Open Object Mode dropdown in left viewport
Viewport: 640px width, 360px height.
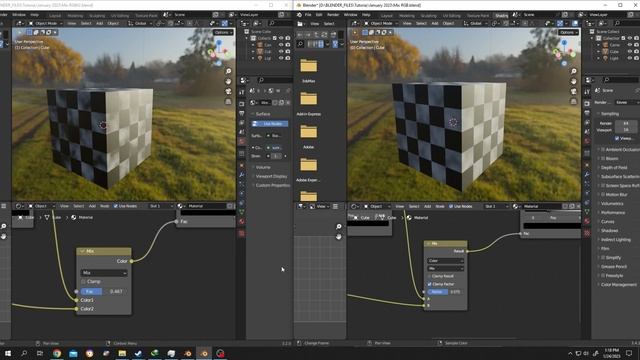tap(44, 24)
